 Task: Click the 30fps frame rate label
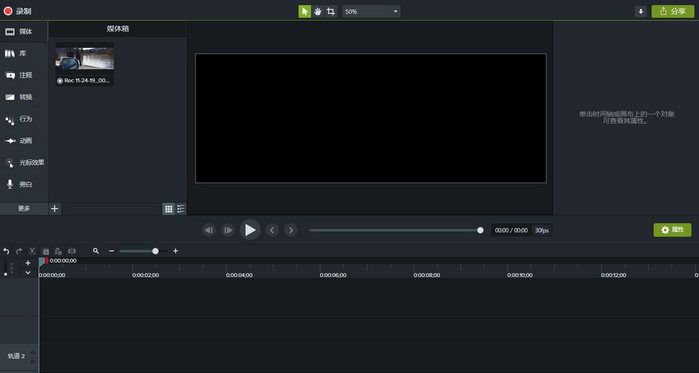[542, 230]
